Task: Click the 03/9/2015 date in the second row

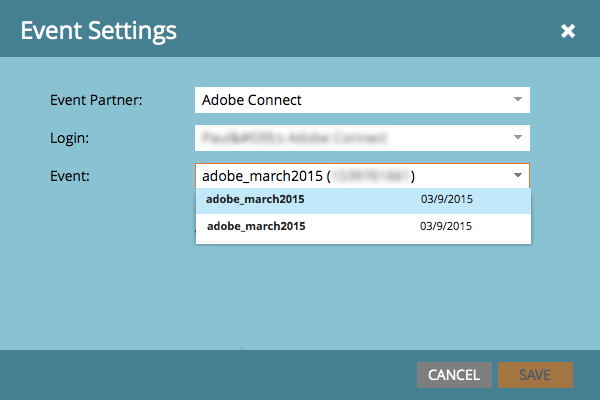Action: click(446, 226)
